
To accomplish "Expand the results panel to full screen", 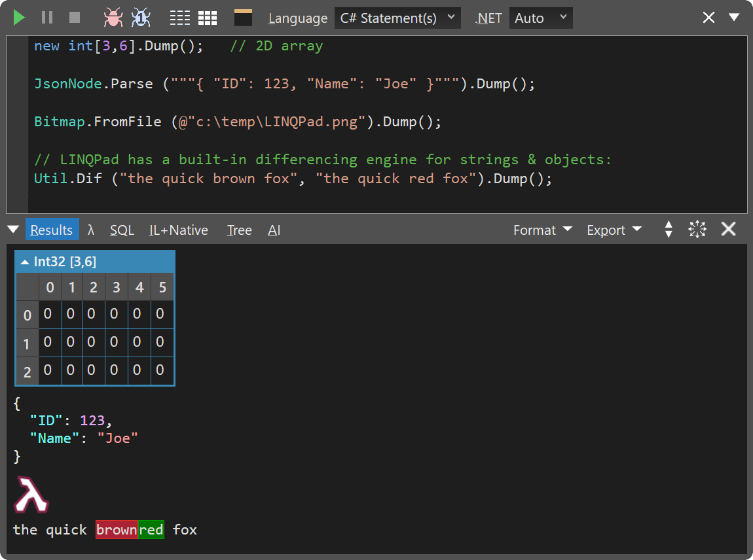I will (697, 230).
